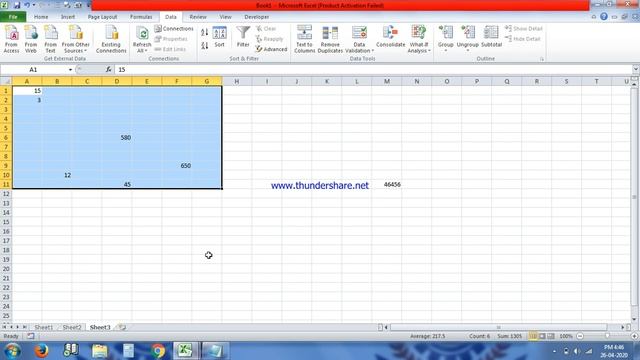Switch to the Insert tab
The height and width of the screenshot is (360, 640).
[x=68, y=17]
